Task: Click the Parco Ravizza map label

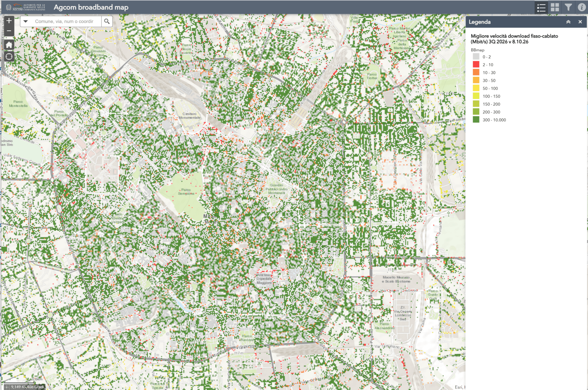Action: click(x=247, y=338)
